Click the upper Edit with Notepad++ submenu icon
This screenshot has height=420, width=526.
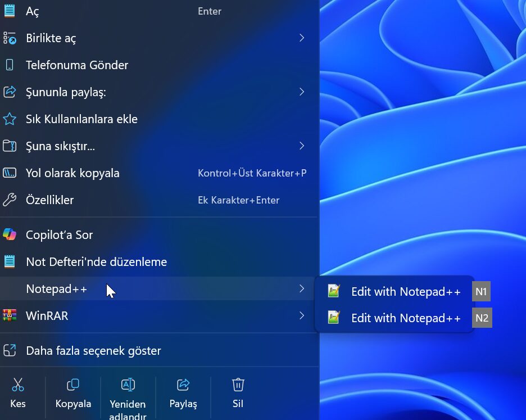coord(334,291)
